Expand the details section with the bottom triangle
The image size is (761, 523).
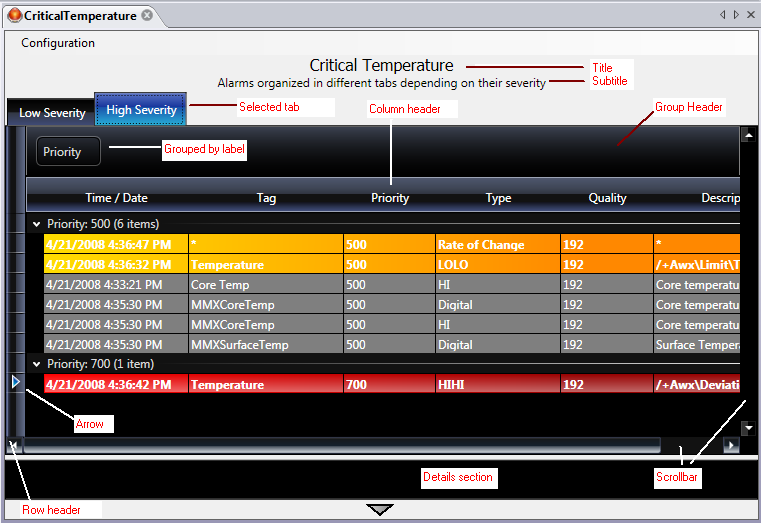pos(380,510)
